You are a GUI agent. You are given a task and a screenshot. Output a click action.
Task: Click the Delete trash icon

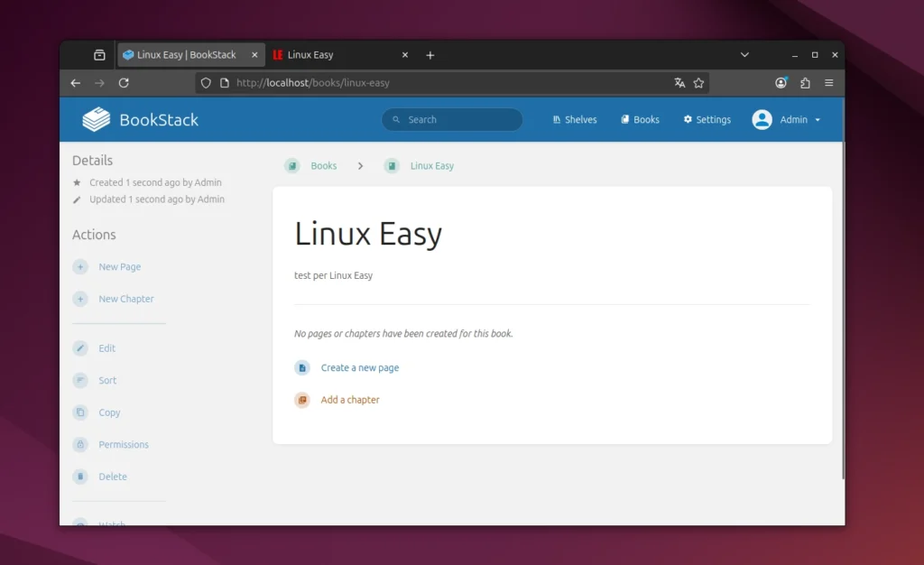[80, 477]
